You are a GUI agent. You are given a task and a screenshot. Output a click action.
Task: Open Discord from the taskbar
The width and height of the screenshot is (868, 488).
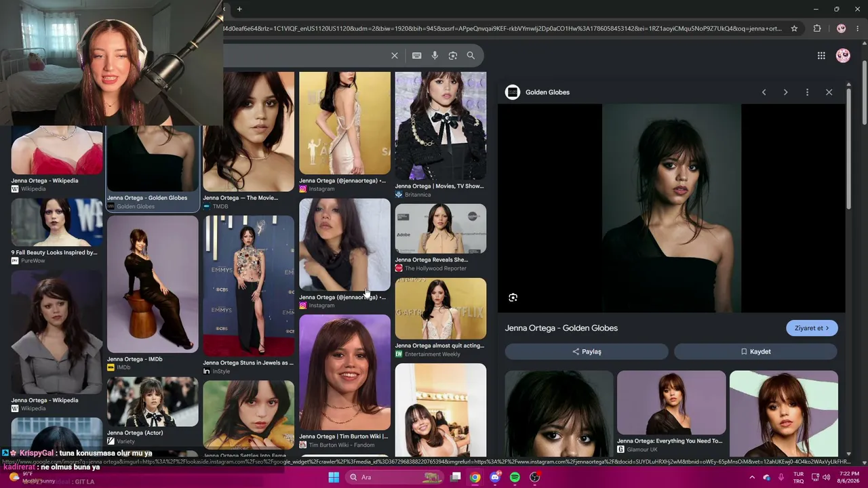click(x=495, y=477)
